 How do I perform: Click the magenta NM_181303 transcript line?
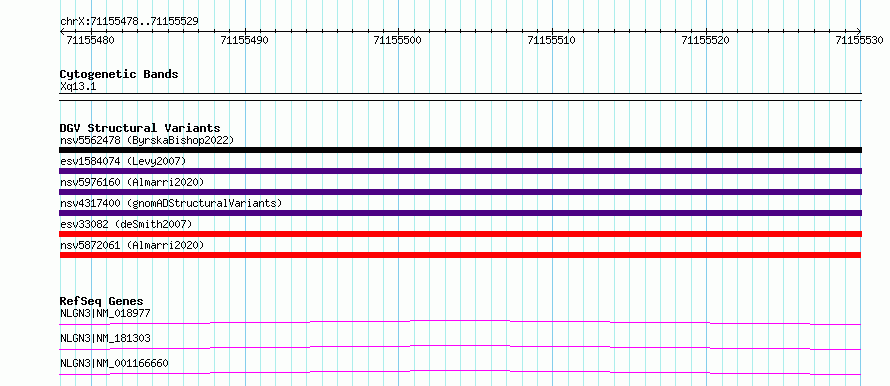[460, 347]
